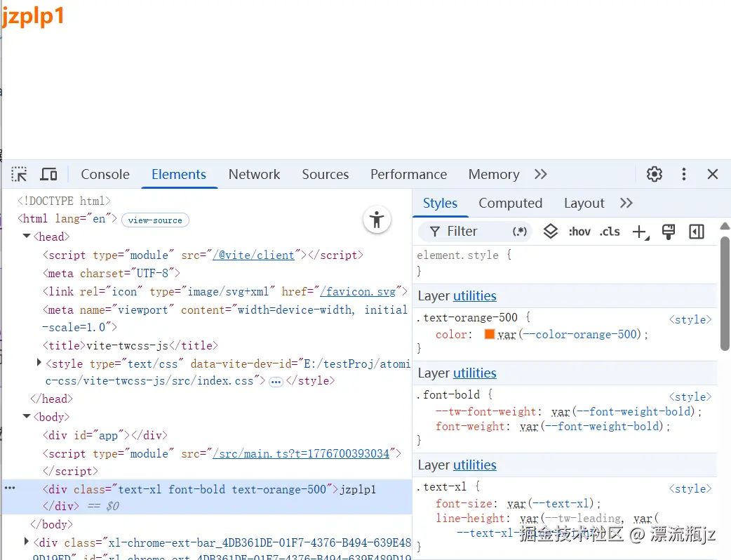Expand the xl-chrome-ext-bar div node
The width and height of the screenshot is (731, 560).
click(x=26, y=541)
